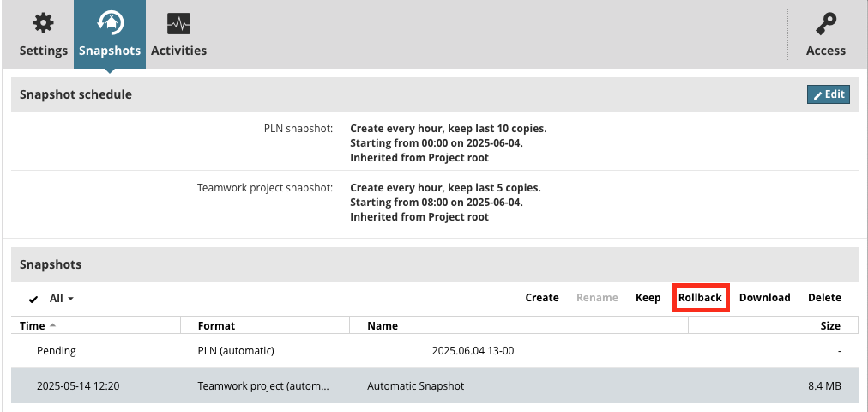The image size is (868, 412).
Task: Click the Rollback action
Action: tap(700, 298)
